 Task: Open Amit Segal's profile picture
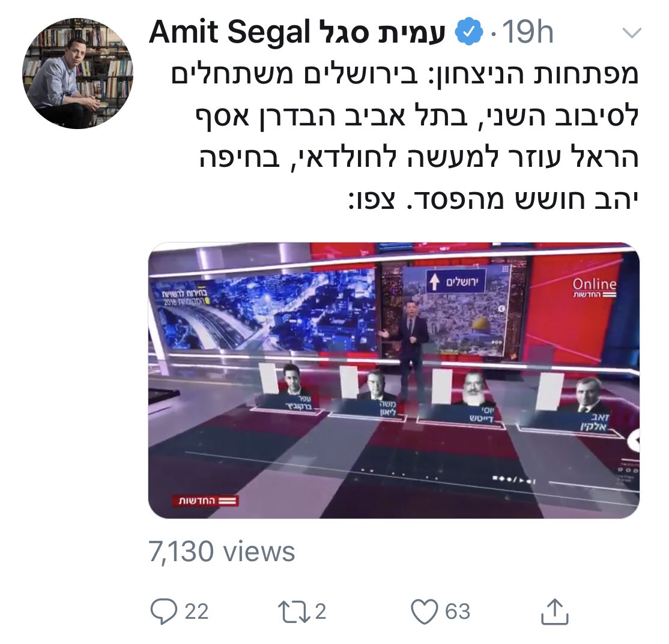77,73
